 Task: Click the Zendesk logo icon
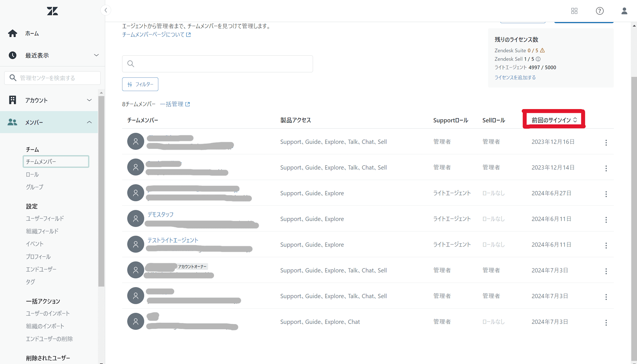[53, 11]
